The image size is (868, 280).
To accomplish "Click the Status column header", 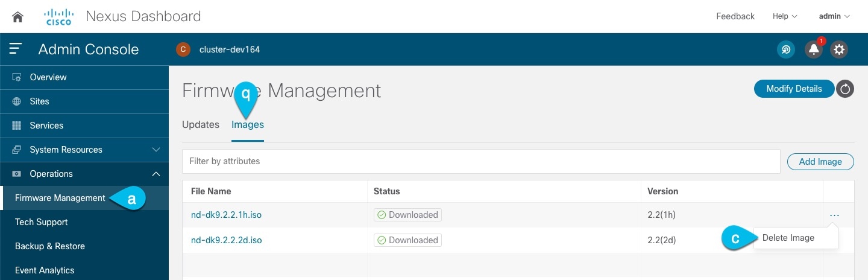I will (387, 191).
